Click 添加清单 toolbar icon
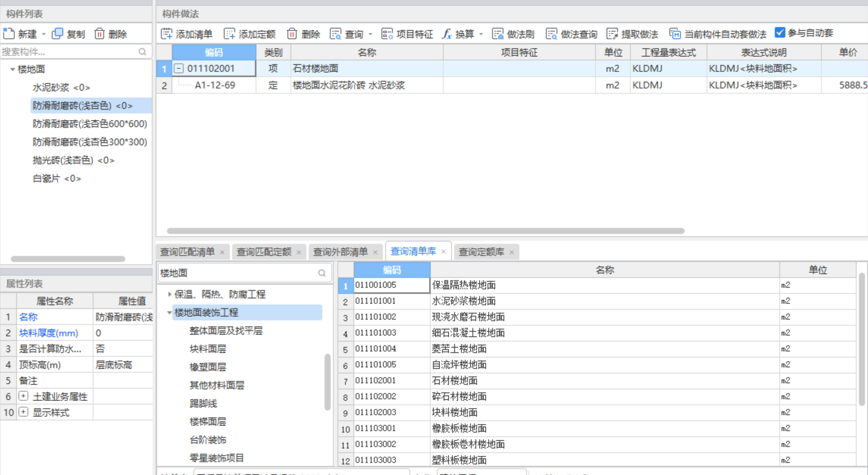 pos(166,34)
